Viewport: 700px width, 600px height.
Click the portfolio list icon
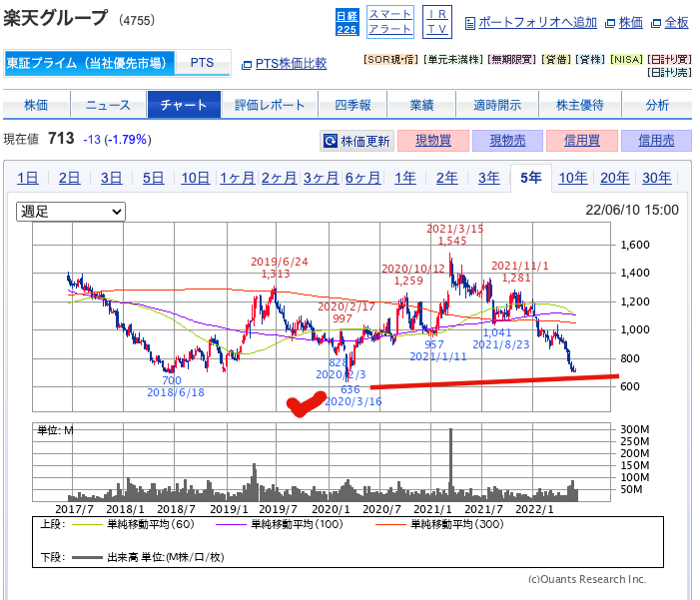pos(469,23)
